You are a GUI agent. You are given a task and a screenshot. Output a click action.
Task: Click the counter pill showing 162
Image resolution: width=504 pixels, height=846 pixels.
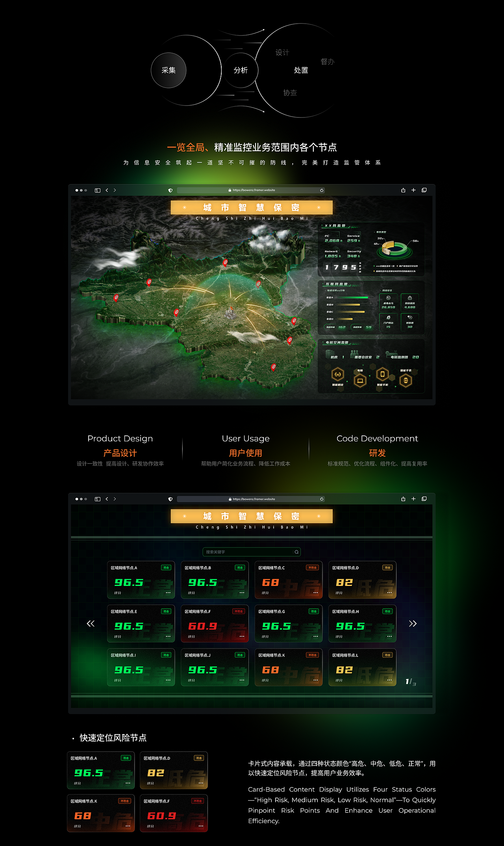click(x=335, y=327)
